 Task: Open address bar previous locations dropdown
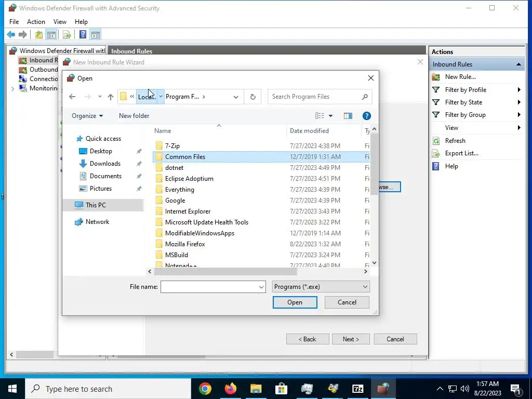pos(236,97)
